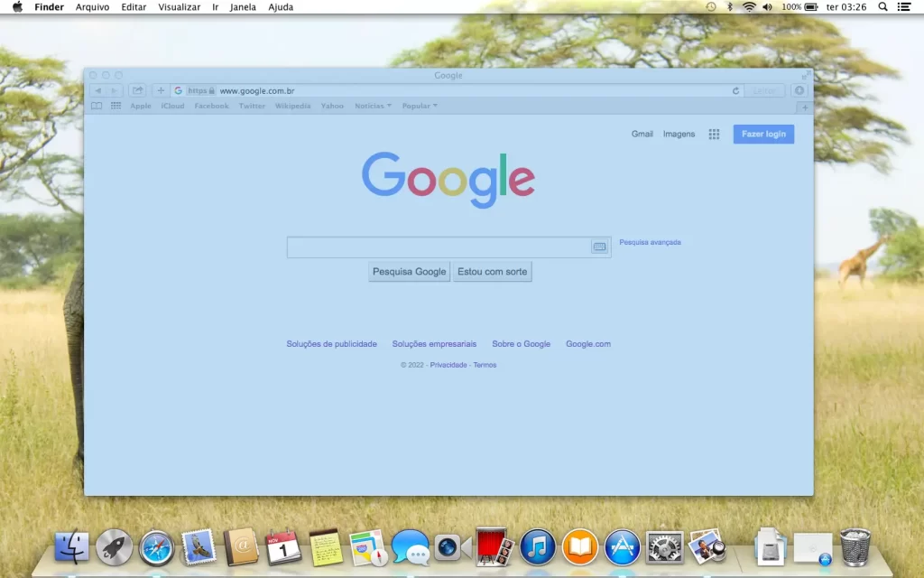Show Top Sites grid in bookmarks bar
The height and width of the screenshot is (578, 924).
pyautogui.click(x=116, y=107)
